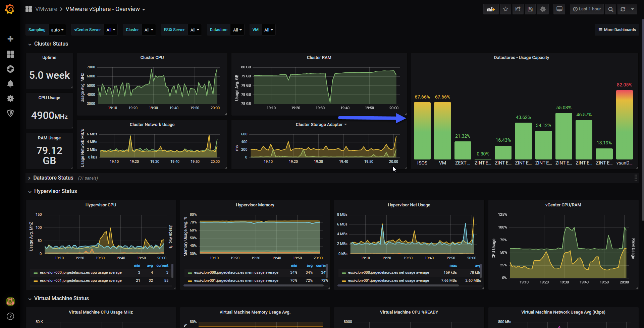644x328 pixels.
Task: Toggle esxi-zlon-001 mem usage legend series
Action: tap(236, 281)
